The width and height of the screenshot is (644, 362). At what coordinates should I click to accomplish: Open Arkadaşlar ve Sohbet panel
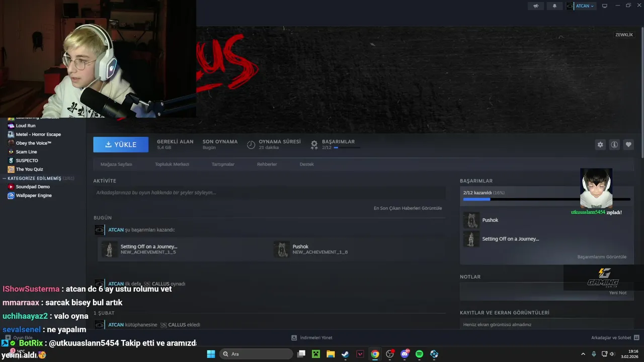click(x=615, y=338)
